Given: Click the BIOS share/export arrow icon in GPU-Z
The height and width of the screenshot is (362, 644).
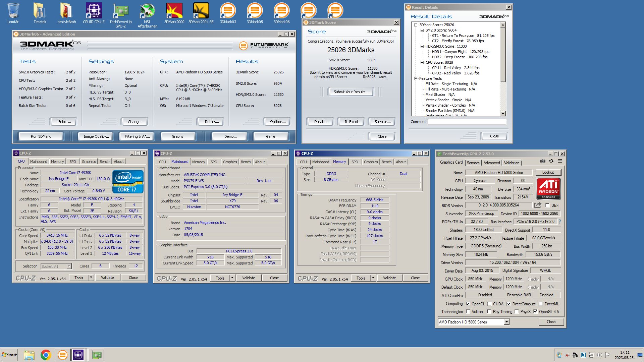Looking at the screenshot, I should [x=538, y=205].
